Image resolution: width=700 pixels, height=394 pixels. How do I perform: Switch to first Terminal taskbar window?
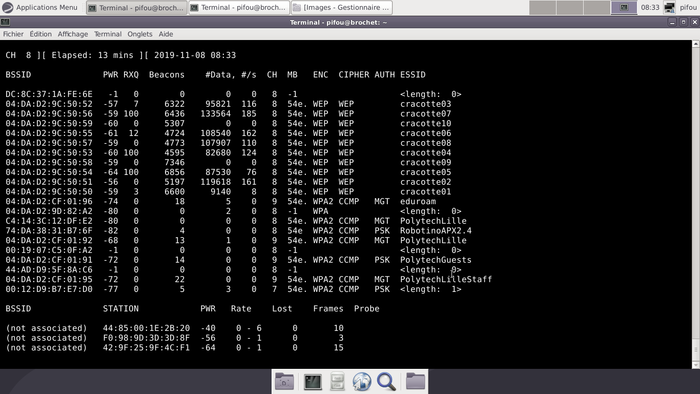[137, 8]
